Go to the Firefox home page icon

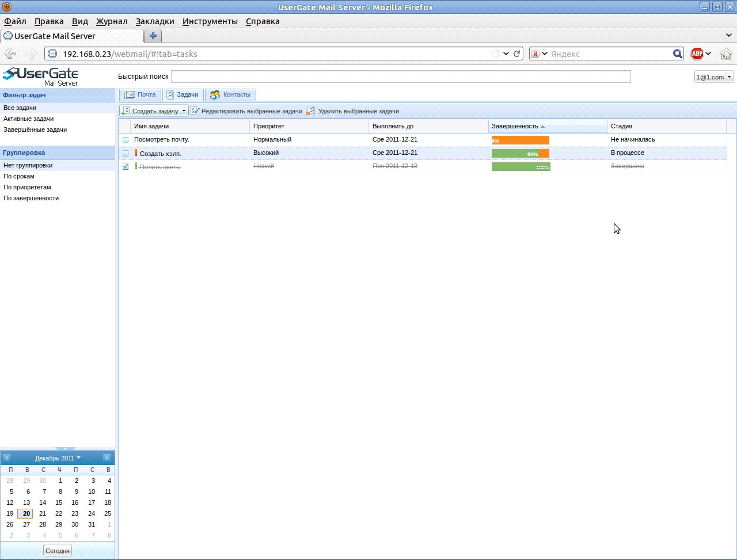(726, 54)
